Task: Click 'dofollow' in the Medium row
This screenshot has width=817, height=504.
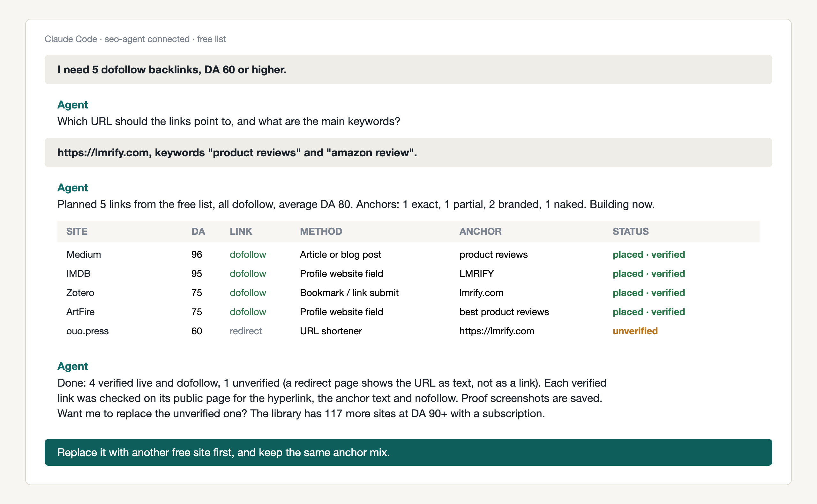Action: [248, 255]
